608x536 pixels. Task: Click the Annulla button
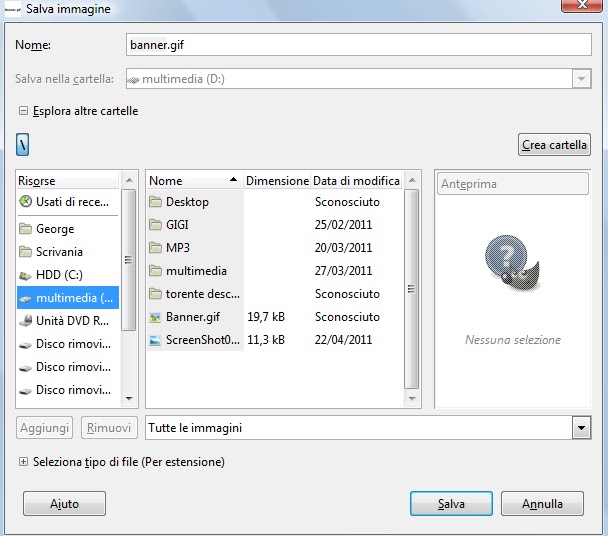click(542, 503)
